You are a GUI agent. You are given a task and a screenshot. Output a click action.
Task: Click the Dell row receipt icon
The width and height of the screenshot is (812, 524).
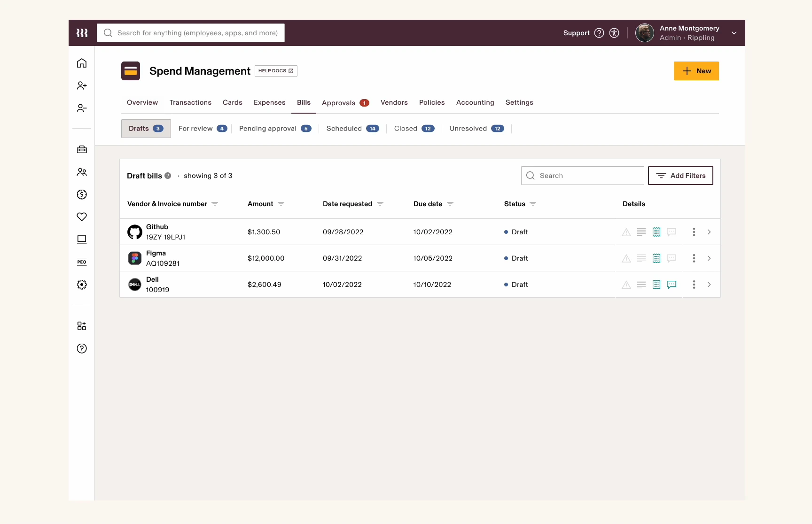coord(656,285)
